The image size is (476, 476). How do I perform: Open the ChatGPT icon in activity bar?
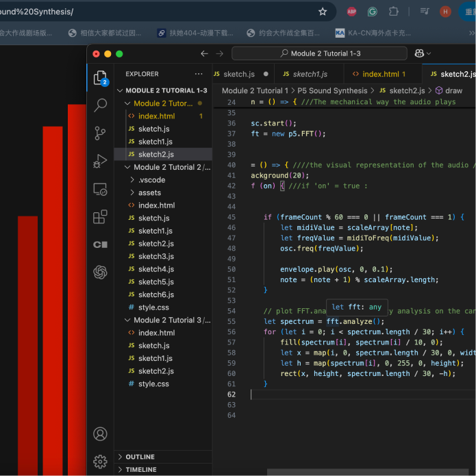point(100,272)
